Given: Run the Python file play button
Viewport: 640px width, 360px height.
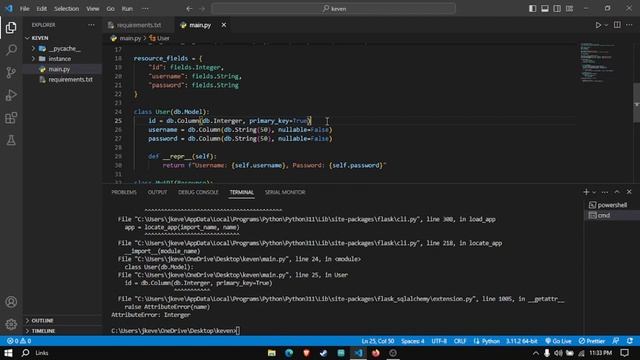Looking at the screenshot, I should click(598, 25).
